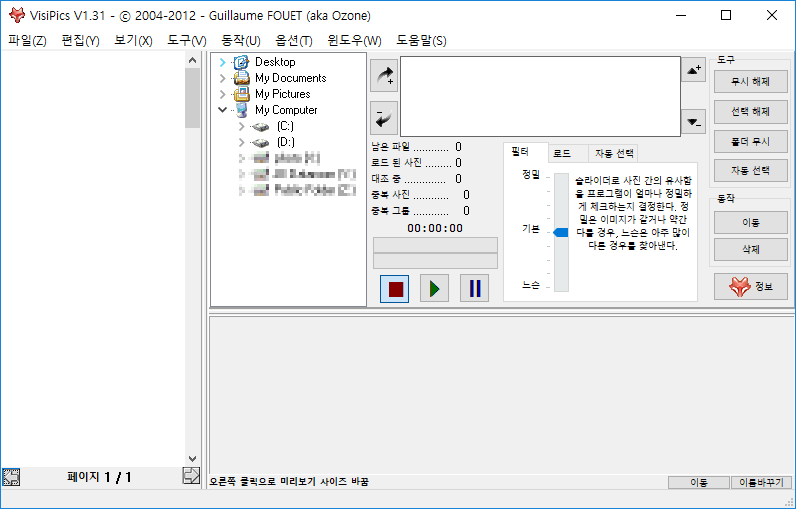The width and height of the screenshot is (796, 509).
Task: Move folder up in list
Action: pos(693,70)
